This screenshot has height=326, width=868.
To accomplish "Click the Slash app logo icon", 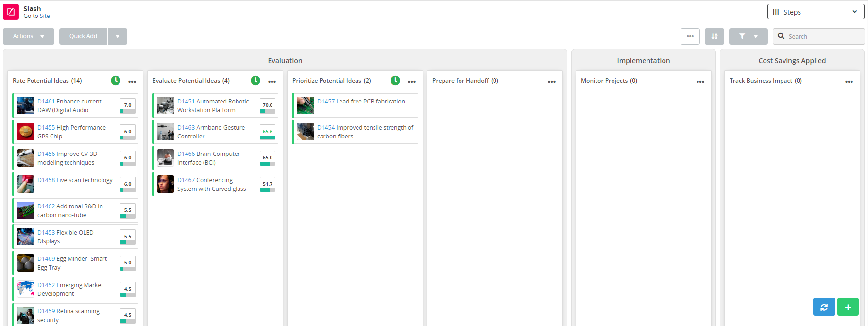I will pyautogui.click(x=11, y=12).
